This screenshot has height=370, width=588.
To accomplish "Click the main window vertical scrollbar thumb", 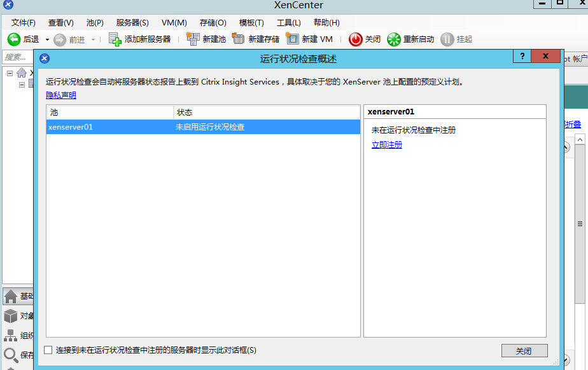I will point(580,224).
